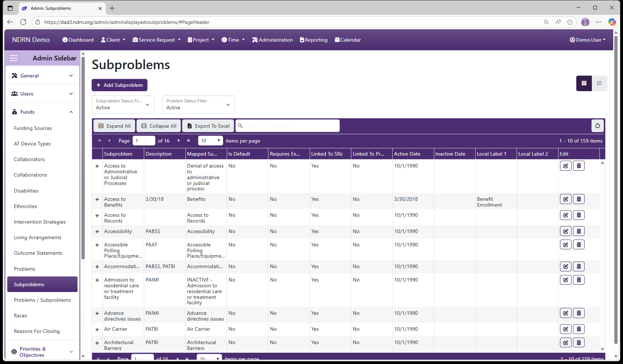Open a new browser tab
The width and height of the screenshot is (623, 364).
pos(112,8)
